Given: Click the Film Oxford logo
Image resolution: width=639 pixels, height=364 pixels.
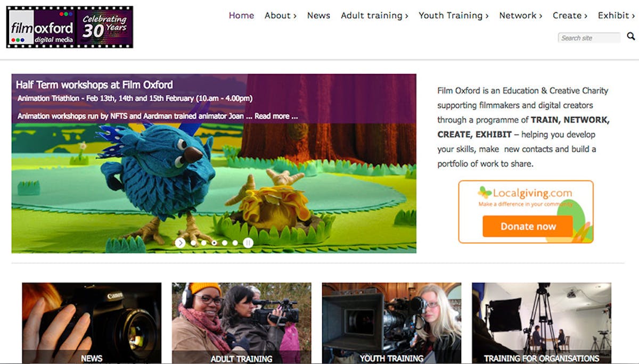Looking at the screenshot, I should [70, 27].
